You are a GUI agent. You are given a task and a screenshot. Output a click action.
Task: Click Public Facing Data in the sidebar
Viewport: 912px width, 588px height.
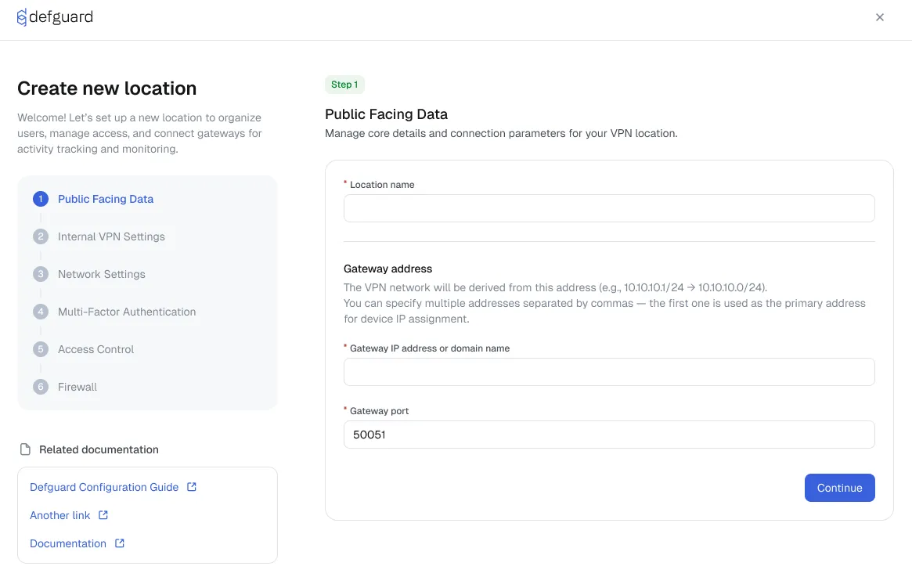tap(105, 199)
